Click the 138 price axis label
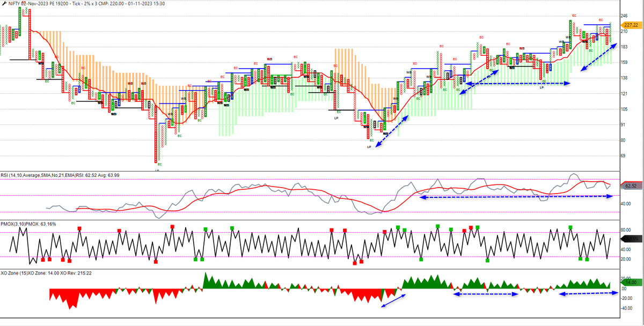 [624, 78]
